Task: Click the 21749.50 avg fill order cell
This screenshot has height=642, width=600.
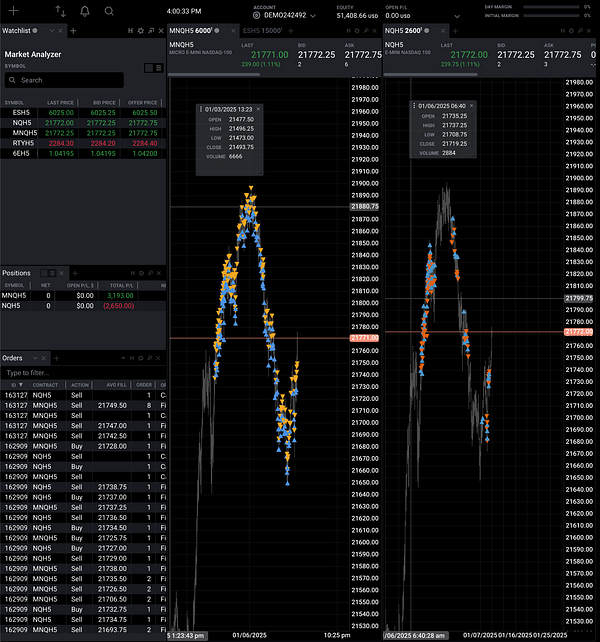Action: point(112,406)
